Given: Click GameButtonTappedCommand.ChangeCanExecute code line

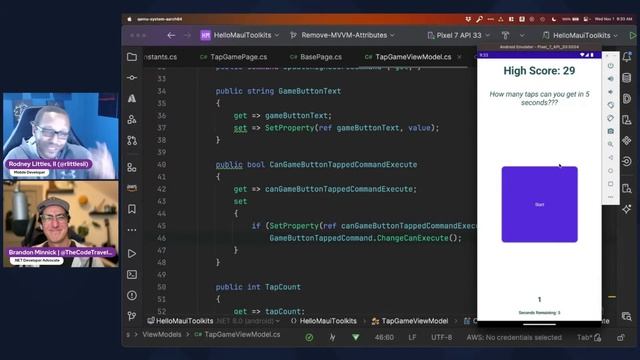Looking at the screenshot, I should tap(365, 238).
